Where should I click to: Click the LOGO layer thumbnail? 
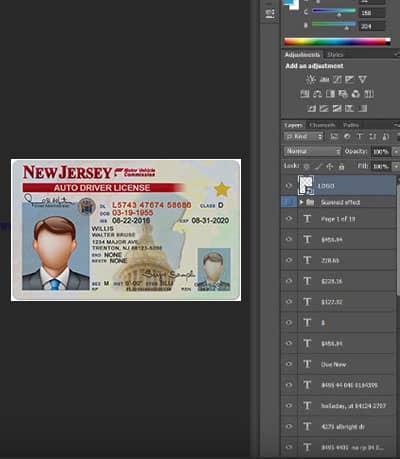coord(306,185)
